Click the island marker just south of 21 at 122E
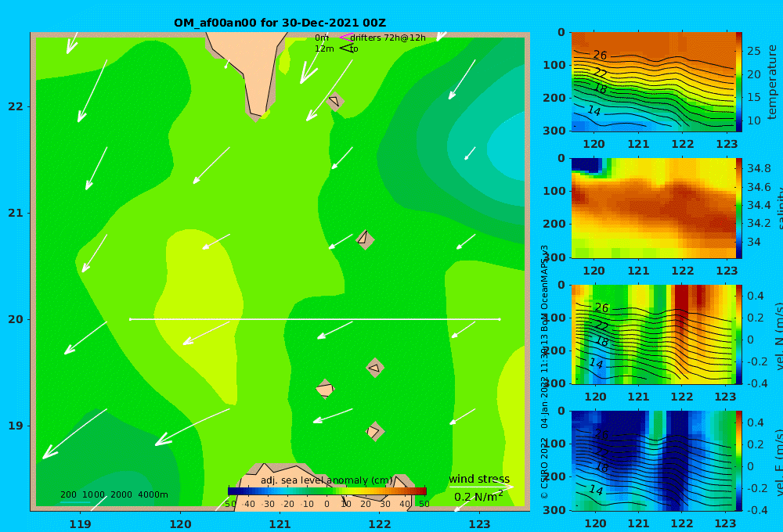This screenshot has height=532, width=783. click(365, 239)
